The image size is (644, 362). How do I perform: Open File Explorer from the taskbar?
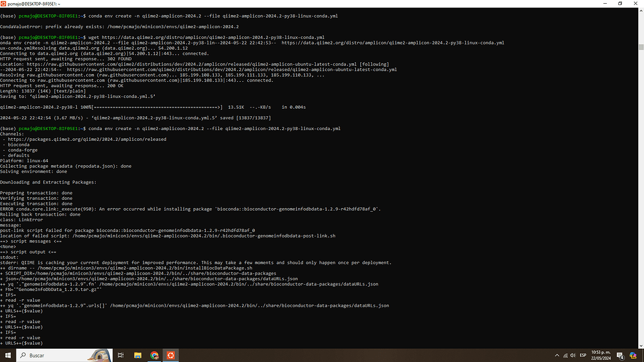[137, 355]
